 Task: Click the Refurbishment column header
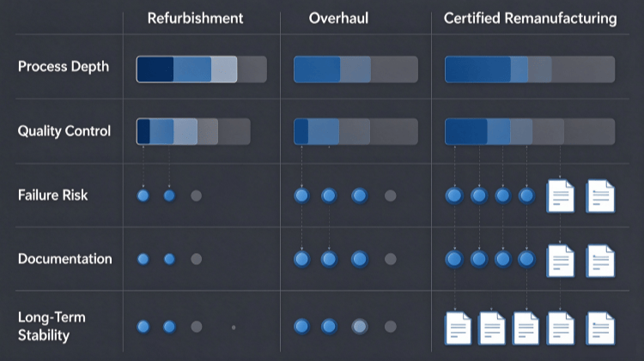(x=195, y=19)
